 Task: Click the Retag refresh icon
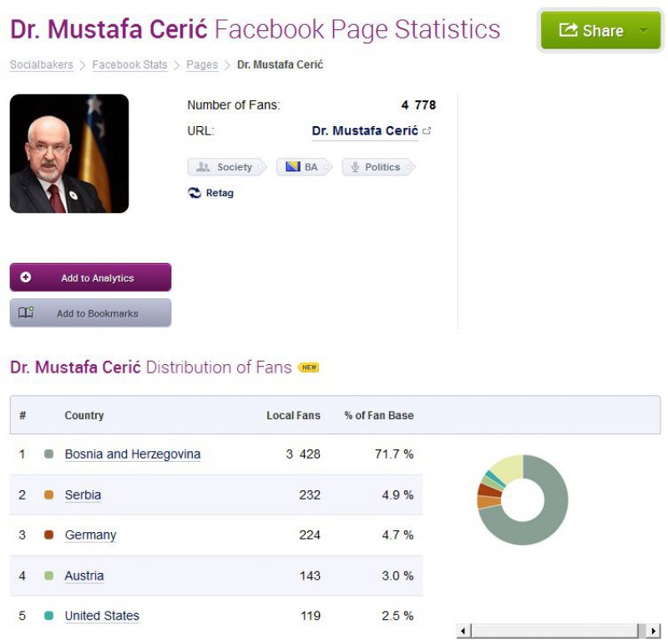coord(192,193)
